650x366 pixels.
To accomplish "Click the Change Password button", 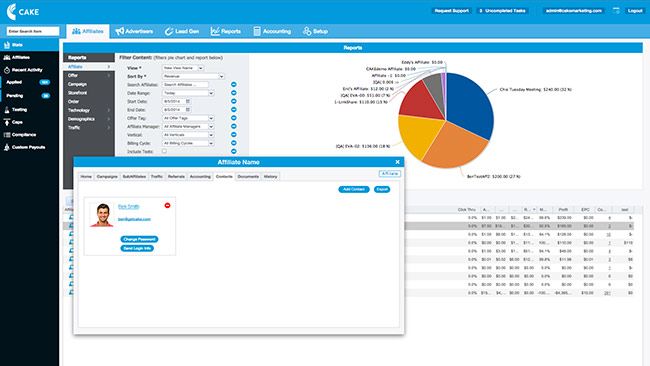I will (x=139, y=239).
